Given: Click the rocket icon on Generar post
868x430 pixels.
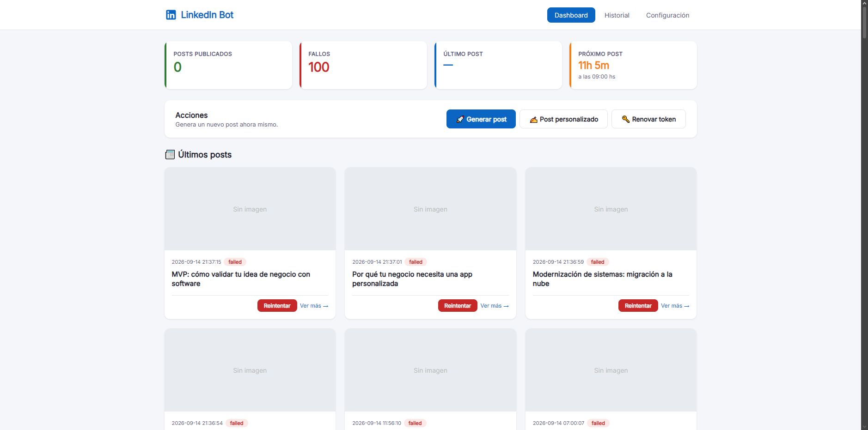Looking at the screenshot, I should (x=460, y=119).
